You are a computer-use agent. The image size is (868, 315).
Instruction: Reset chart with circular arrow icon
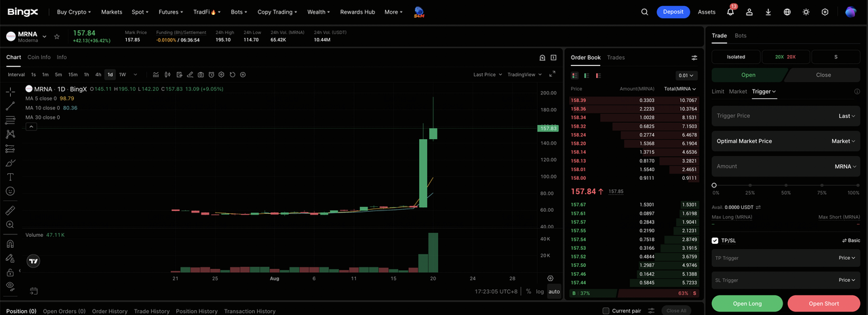coord(233,75)
